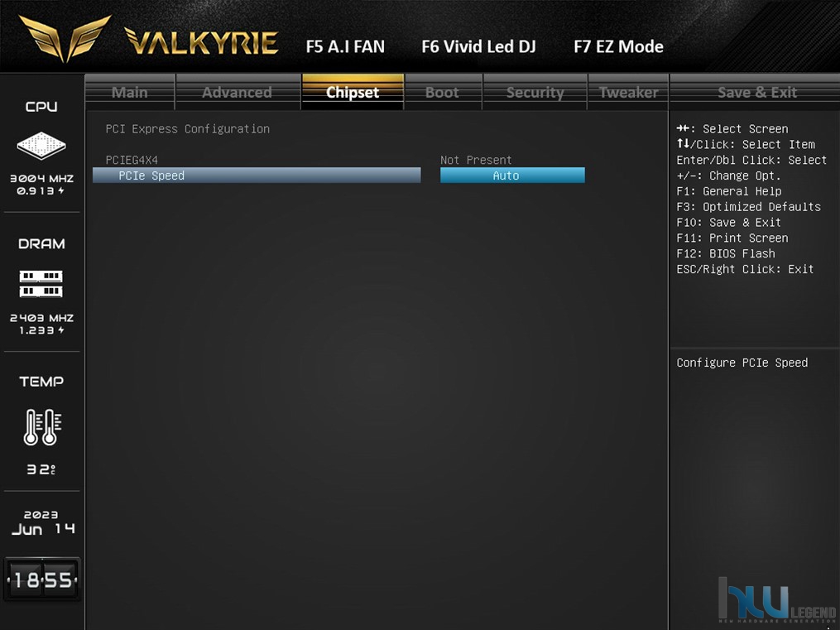This screenshot has height=630, width=840.
Task: Click the ESC/Right Click: Exit hint
Action: (745, 269)
